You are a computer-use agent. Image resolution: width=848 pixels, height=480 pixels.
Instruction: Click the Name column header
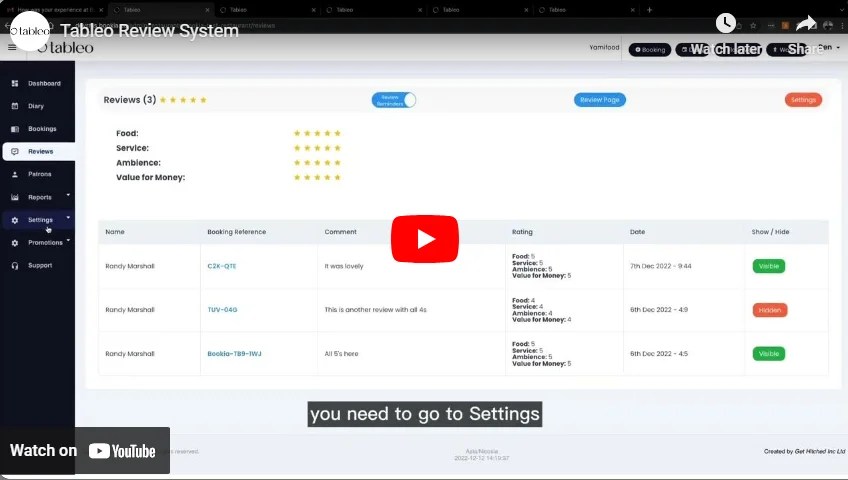(115, 232)
